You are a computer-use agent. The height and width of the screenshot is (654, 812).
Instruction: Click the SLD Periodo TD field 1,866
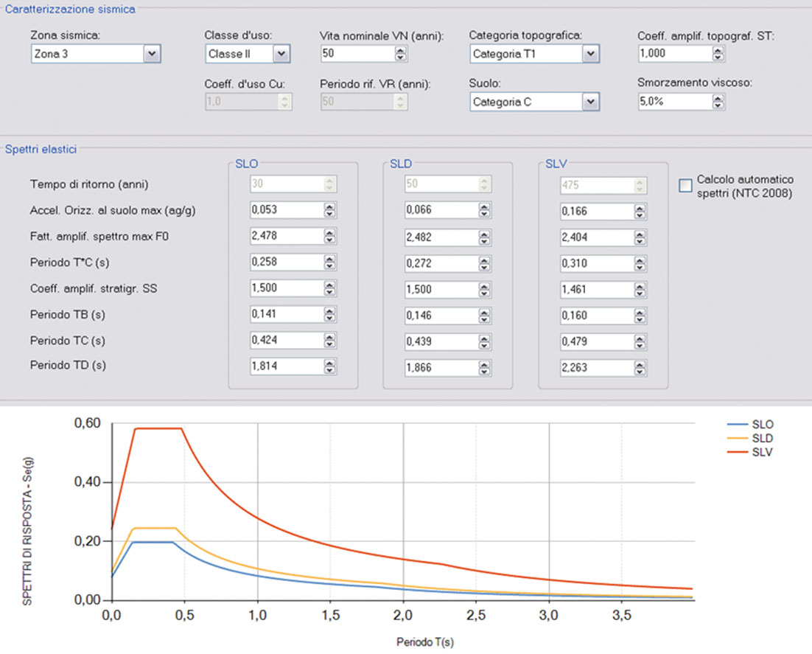[441, 368]
